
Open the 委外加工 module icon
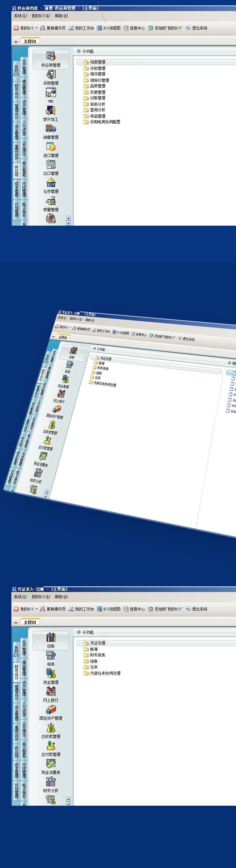(x=51, y=111)
